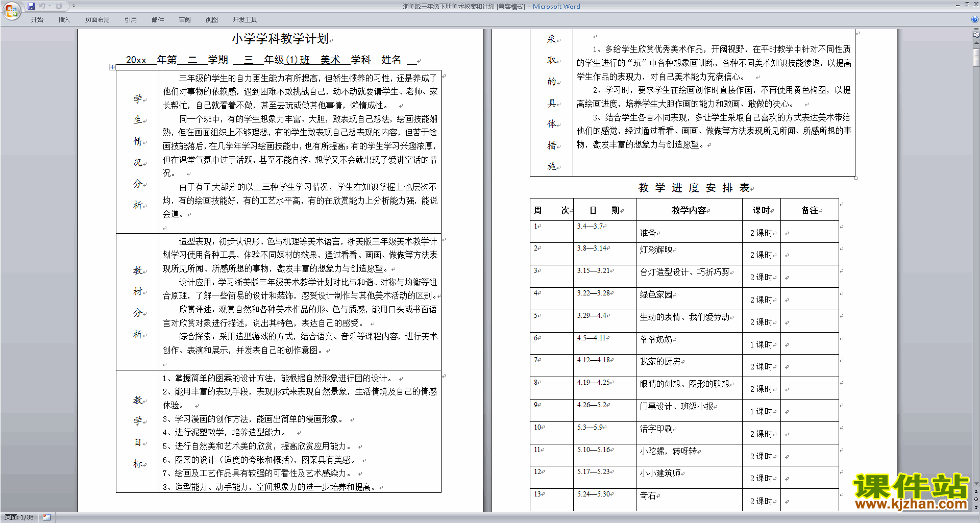Screen dimensions: 980x523
Task: Click the cell 小小建筑师
Action: click(x=689, y=477)
